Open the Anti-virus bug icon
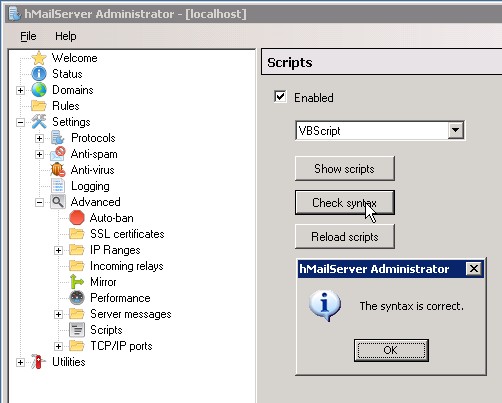The image size is (502, 403). click(58, 170)
